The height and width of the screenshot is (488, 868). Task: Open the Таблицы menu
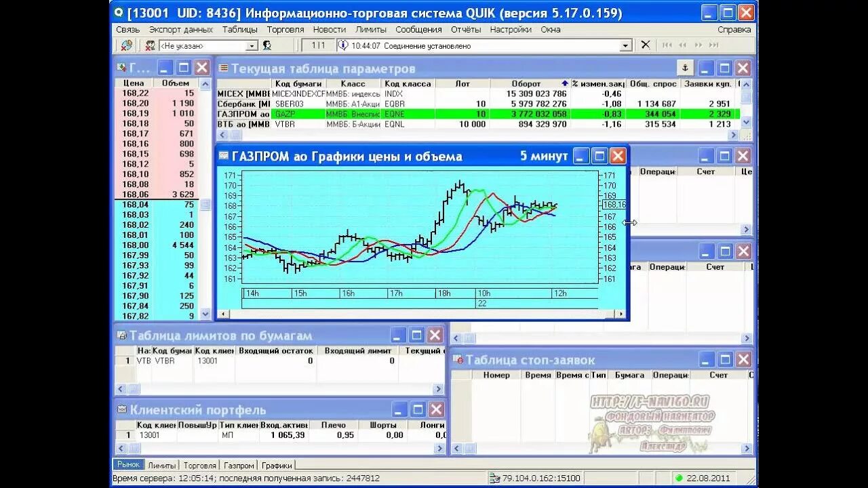tap(240, 29)
